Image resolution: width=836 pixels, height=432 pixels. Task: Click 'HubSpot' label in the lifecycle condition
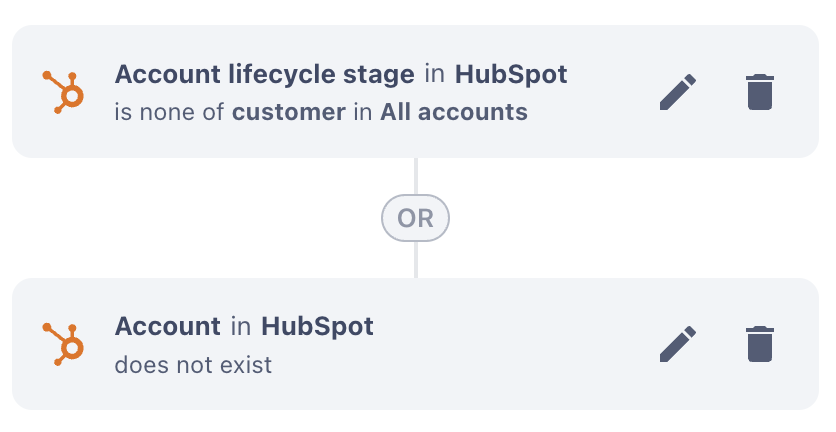[x=511, y=74]
